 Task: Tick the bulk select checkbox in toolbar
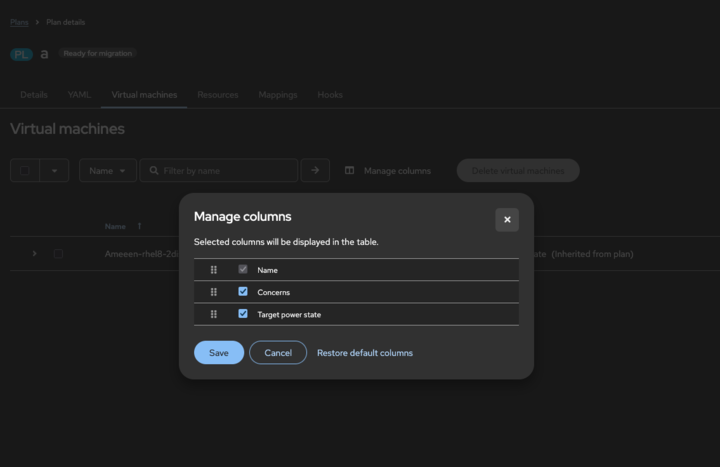25,171
